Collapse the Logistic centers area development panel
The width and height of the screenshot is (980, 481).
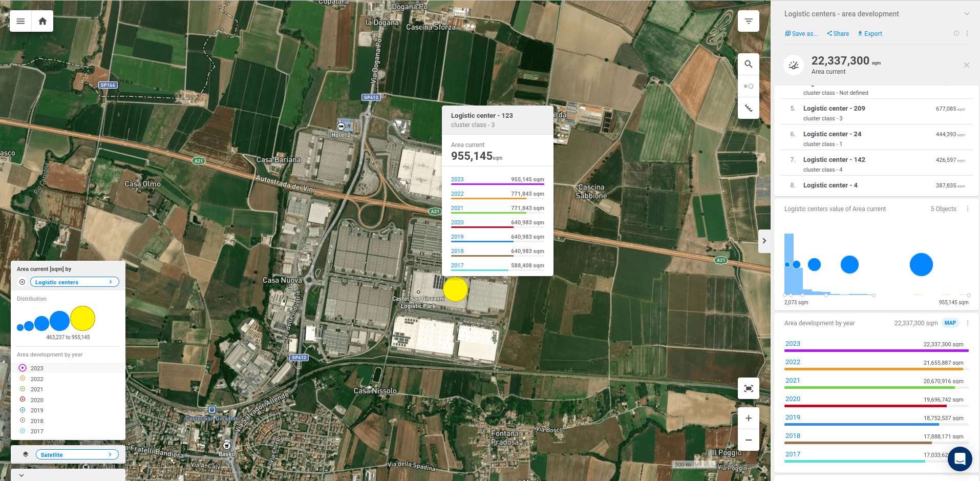pos(967,14)
